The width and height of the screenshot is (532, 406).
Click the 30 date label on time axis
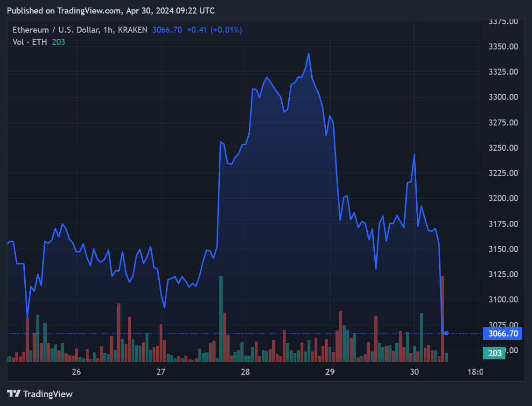tap(414, 372)
